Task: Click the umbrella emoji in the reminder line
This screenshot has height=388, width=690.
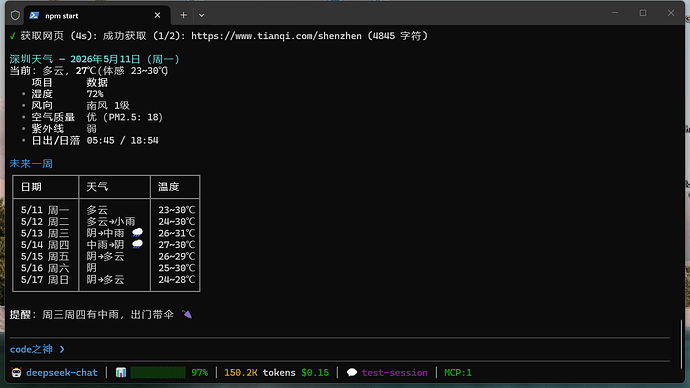Action: point(187,315)
